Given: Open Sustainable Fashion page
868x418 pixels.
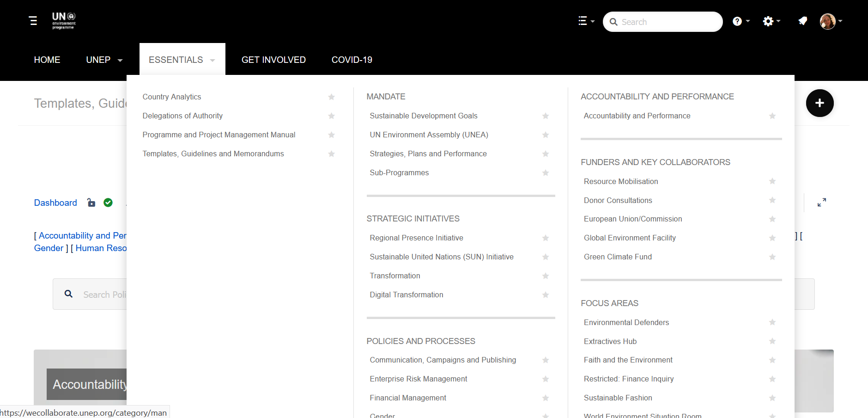Looking at the screenshot, I should pos(618,398).
